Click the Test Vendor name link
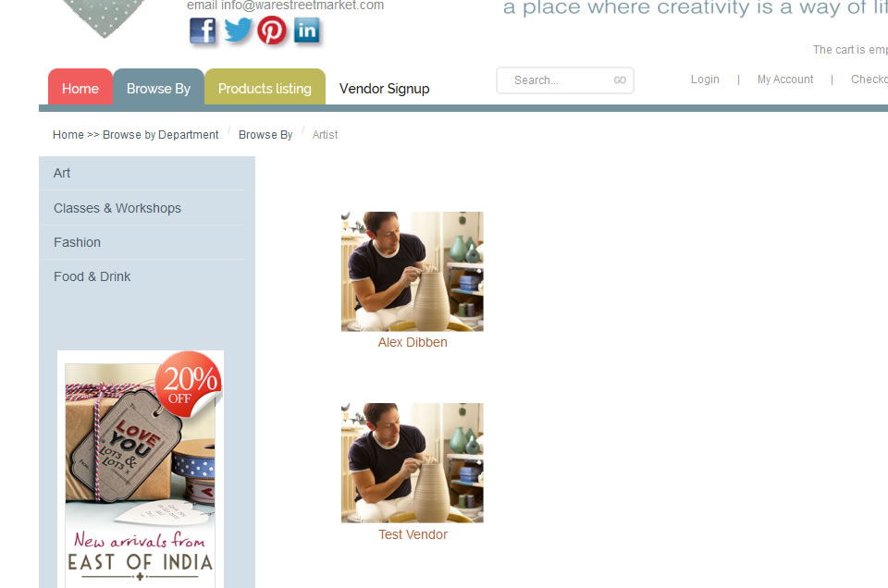The height and width of the screenshot is (588, 888). pyautogui.click(x=413, y=534)
